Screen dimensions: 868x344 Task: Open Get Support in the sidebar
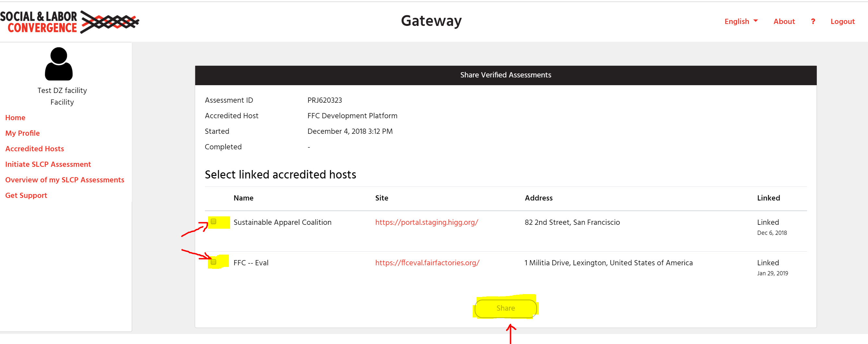click(26, 195)
